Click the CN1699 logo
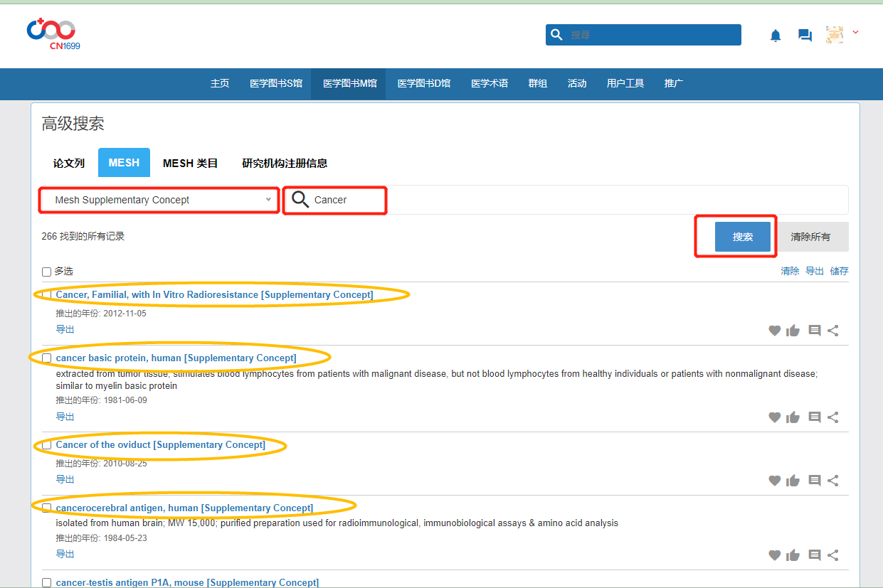 (x=51, y=34)
